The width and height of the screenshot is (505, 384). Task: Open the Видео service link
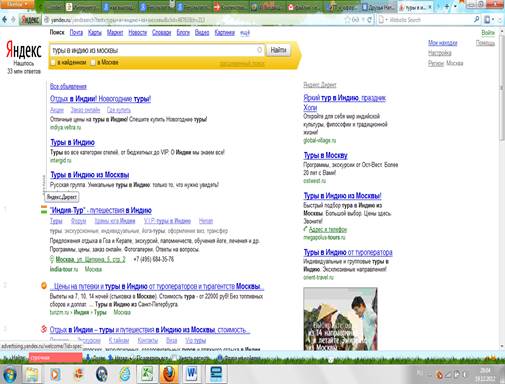point(202,33)
